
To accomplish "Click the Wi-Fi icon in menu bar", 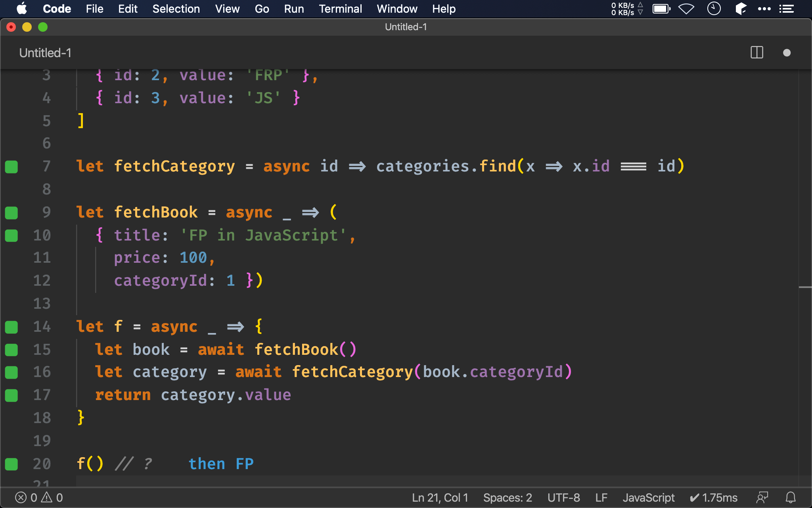I will (686, 9).
